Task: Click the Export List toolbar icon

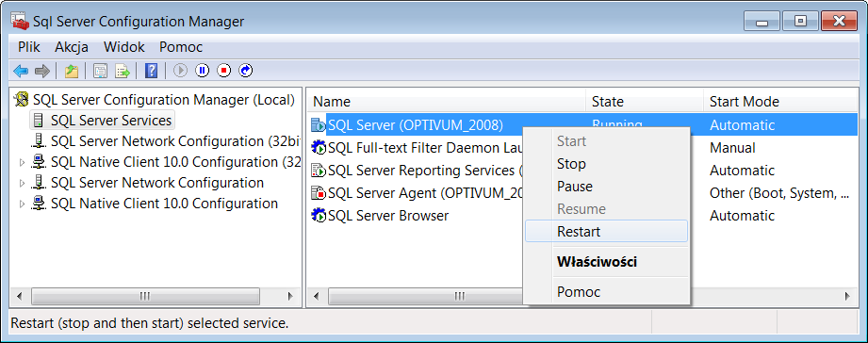Action: coord(123,71)
